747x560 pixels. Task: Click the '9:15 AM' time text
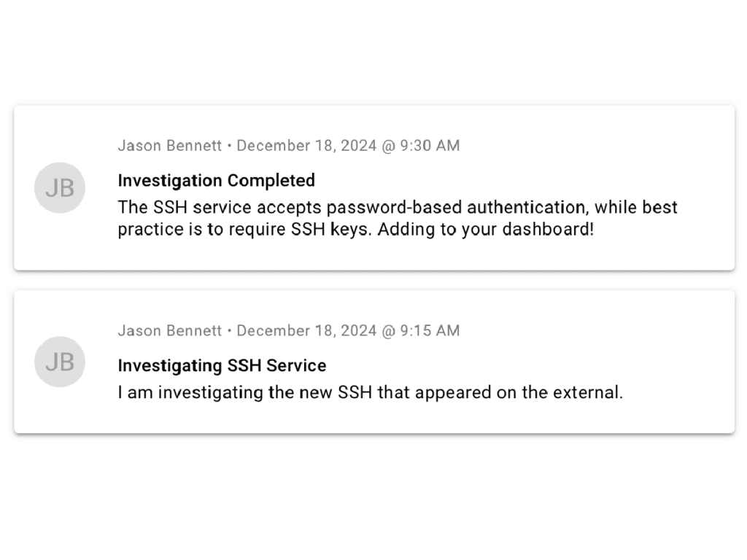tap(430, 330)
